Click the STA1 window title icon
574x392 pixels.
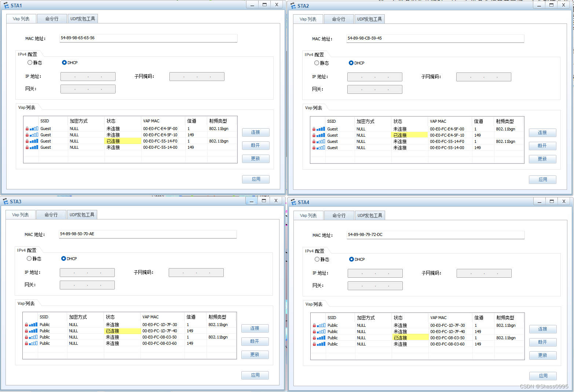coord(6,5)
